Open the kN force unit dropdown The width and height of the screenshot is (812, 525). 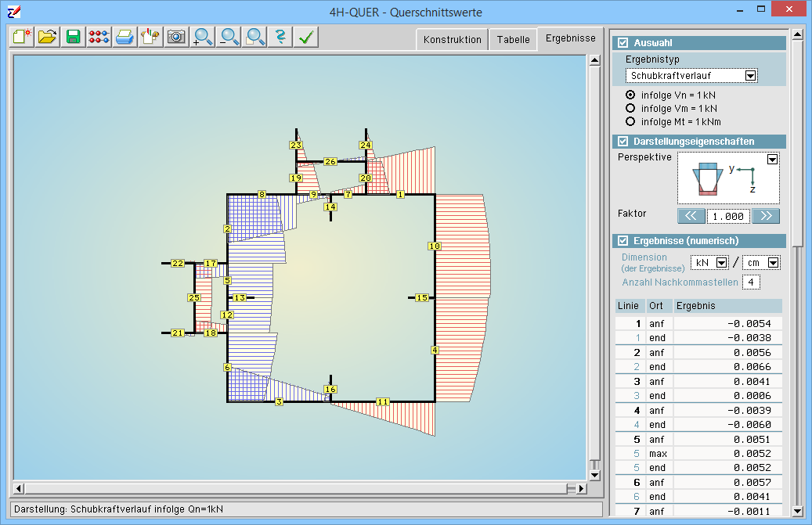pos(721,263)
